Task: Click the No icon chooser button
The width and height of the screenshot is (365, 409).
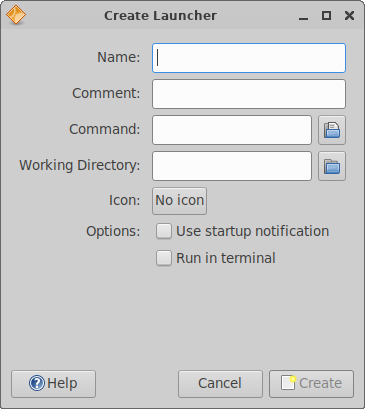Action: (x=179, y=201)
